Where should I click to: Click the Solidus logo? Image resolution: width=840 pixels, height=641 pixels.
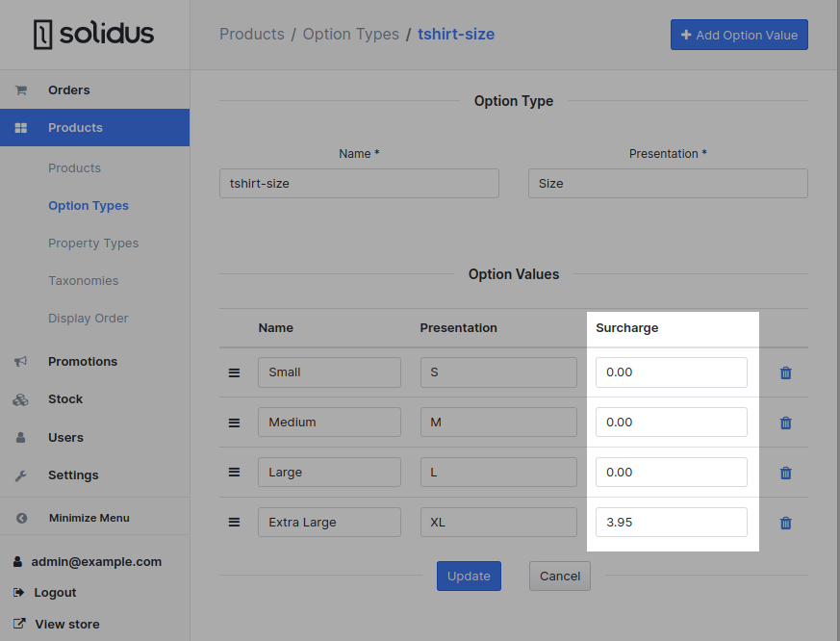click(x=93, y=34)
